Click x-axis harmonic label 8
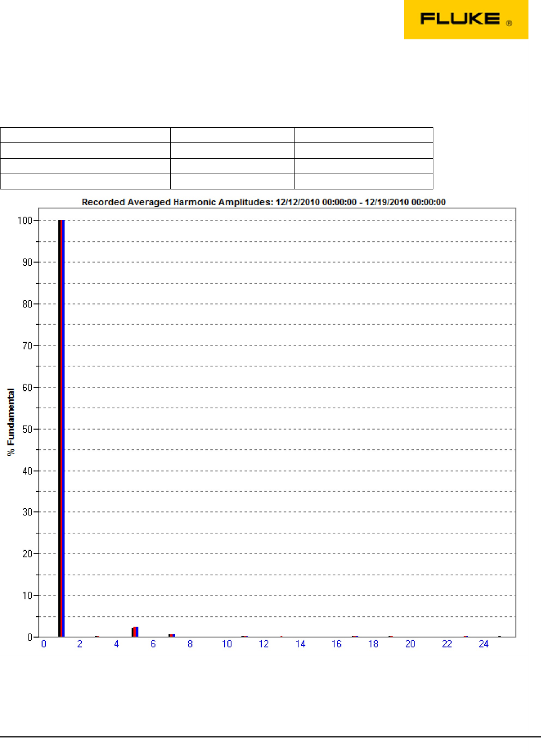 190,644
